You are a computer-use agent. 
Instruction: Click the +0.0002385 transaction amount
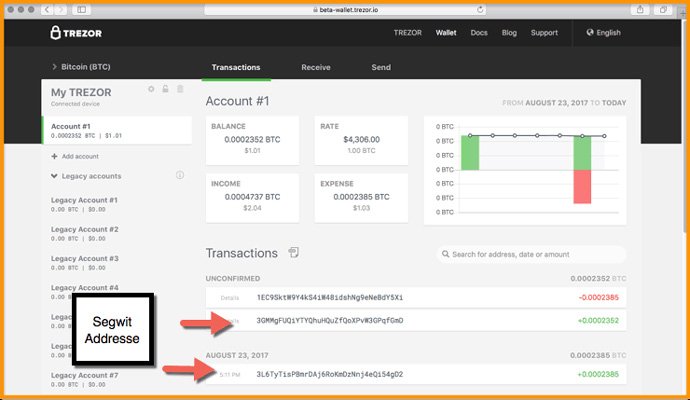pyautogui.click(x=598, y=374)
